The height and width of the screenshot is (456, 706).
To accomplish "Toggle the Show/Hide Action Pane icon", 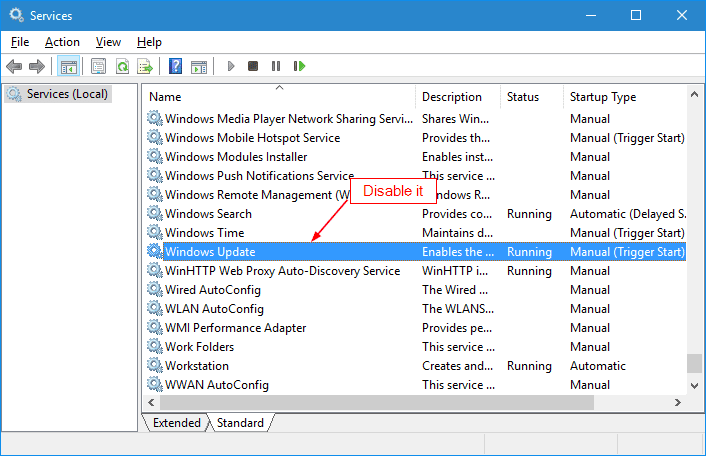I will pyautogui.click(x=199, y=67).
